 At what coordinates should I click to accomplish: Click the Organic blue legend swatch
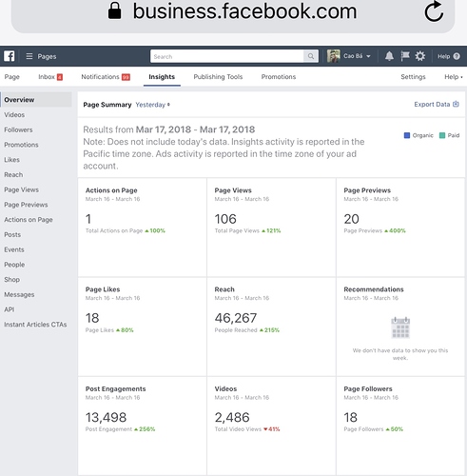407,135
